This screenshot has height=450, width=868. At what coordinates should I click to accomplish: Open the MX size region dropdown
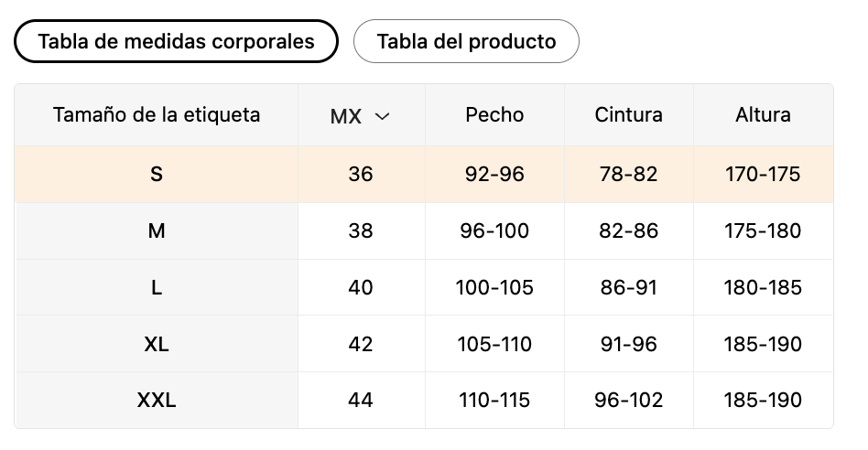361,116
